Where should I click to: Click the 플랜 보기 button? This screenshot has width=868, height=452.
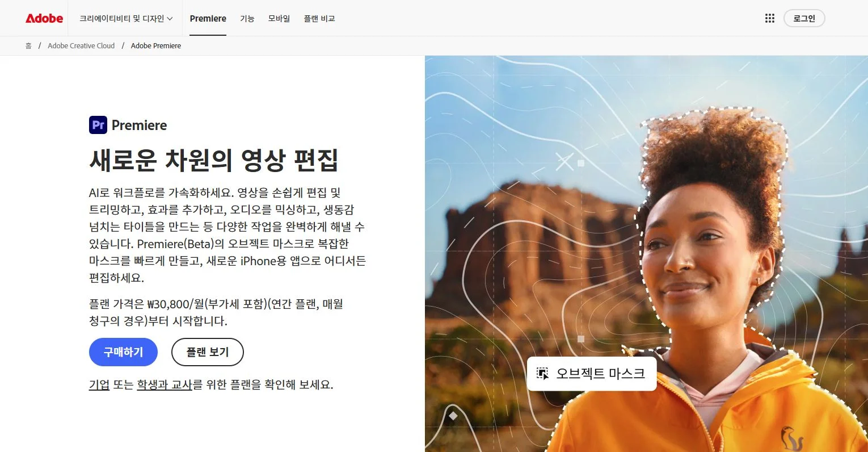click(208, 352)
